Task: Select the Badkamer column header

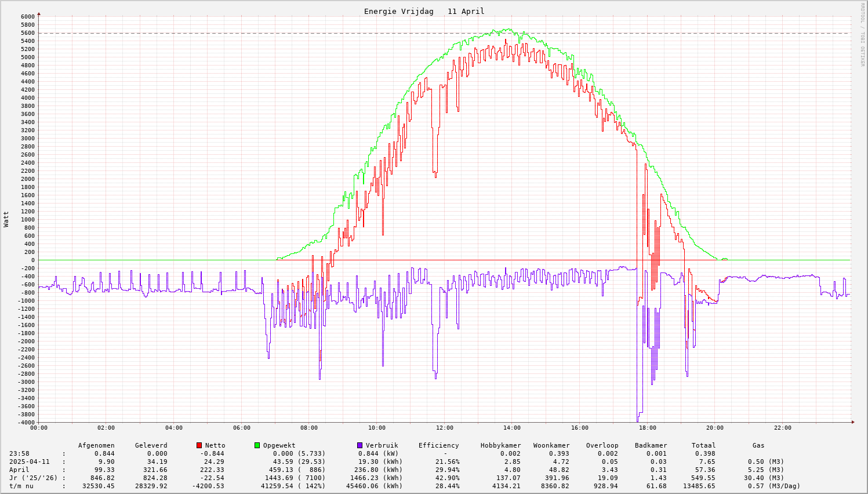Action: pos(651,445)
